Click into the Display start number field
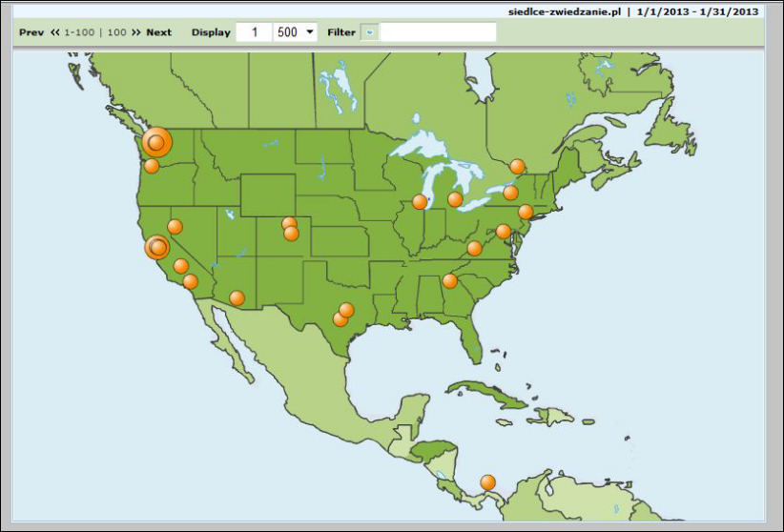The image size is (784, 532). 254,32
